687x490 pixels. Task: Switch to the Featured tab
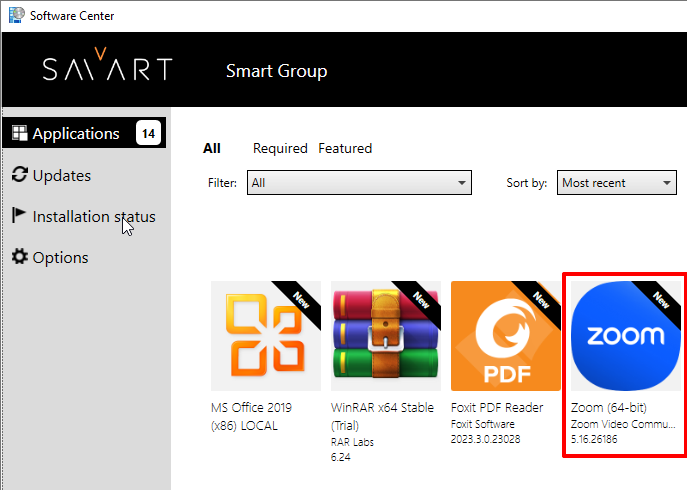pos(345,149)
